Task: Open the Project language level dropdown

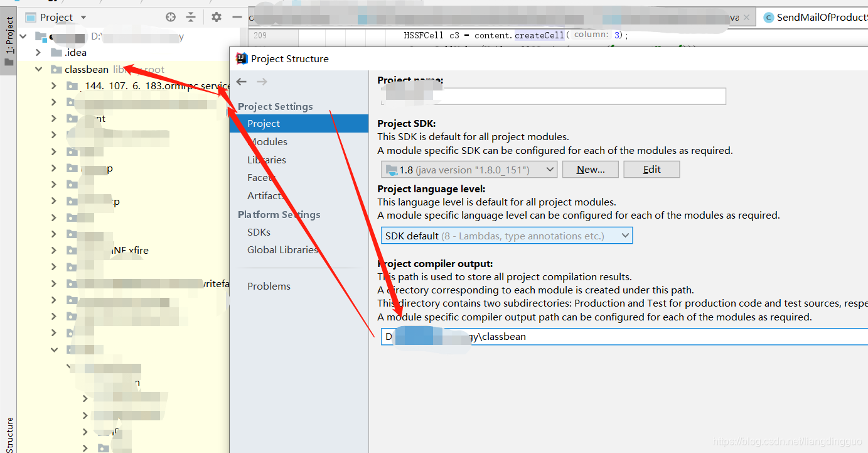Action: coord(624,235)
